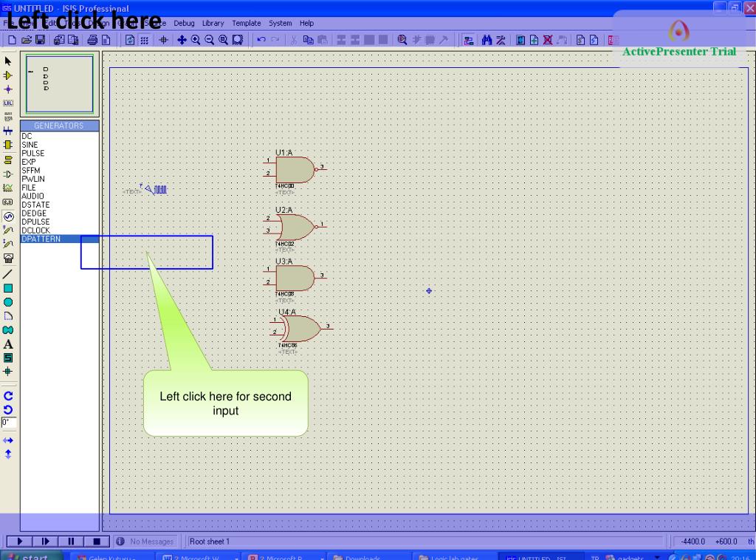The height and width of the screenshot is (560, 756).
Task: Select the Junction Dot tool
Action: click(x=8, y=89)
